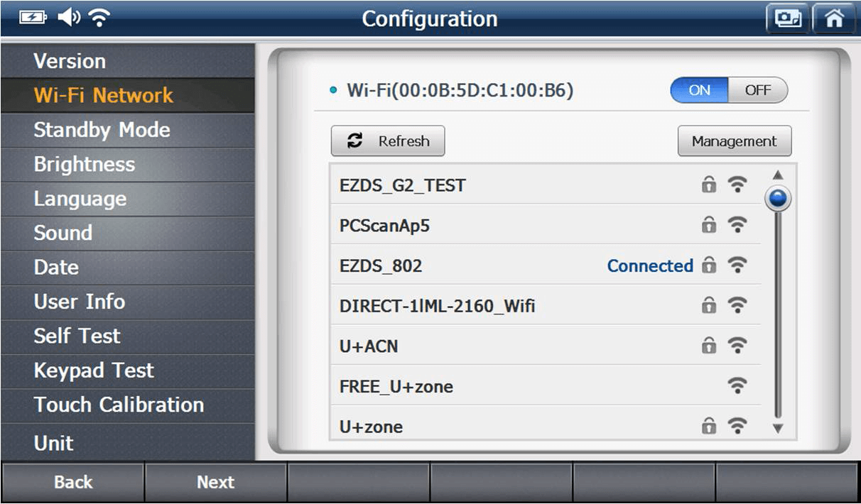Click signal strength icon for FREE_U+zone
Viewport: 861px width, 504px height.
[738, 386]
